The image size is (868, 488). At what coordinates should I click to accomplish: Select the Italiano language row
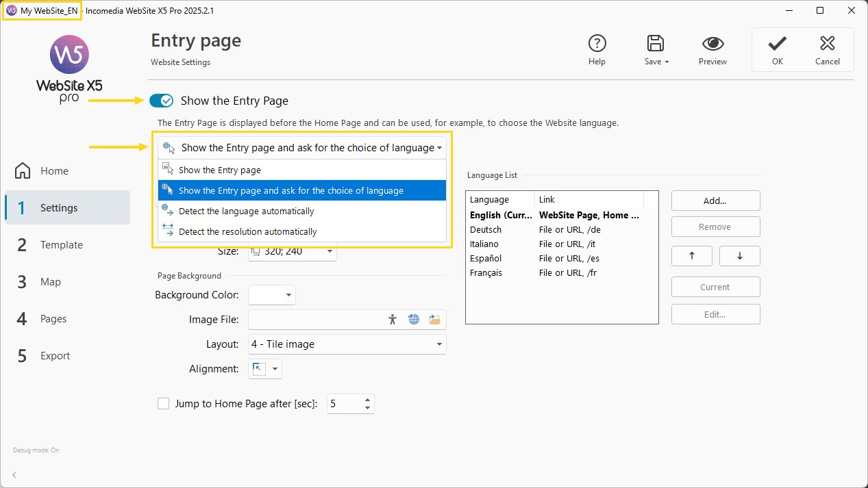click(x=562, y=244)
